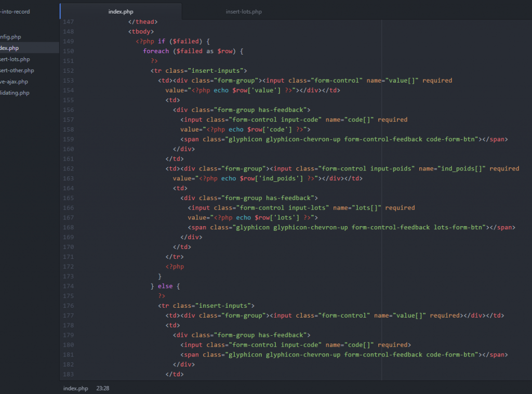Viewport: 532px width, 394px height.
Task: Click the index.php label in the status bar
Action: (75, 388)
